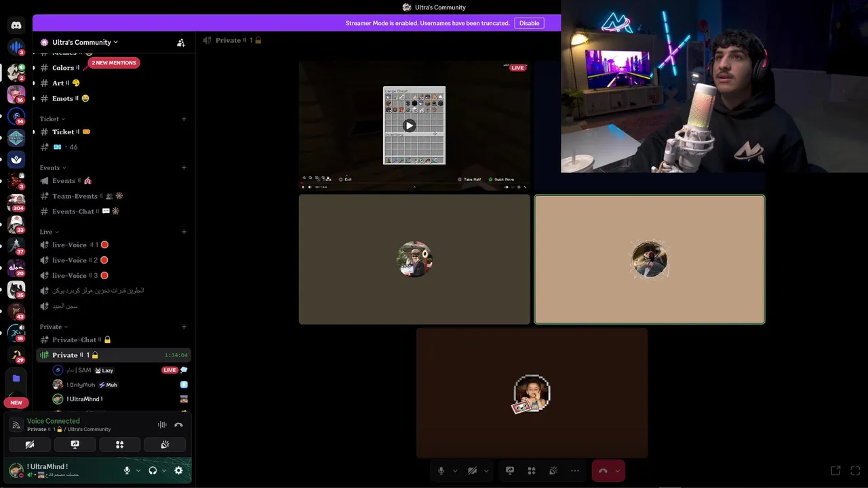Collapse the Private category
The height and width of the screenshot is (488, 868).
point(54,327)
